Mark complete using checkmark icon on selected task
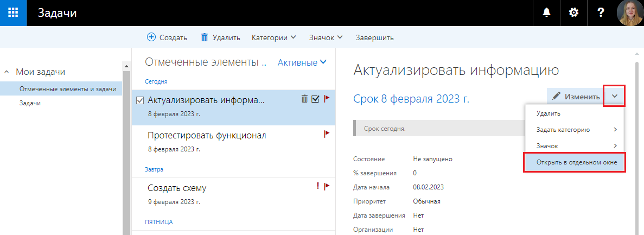Image resolution: width=644 pixels, height=235 pixels. pyautogui.click(x=315, y=99)
